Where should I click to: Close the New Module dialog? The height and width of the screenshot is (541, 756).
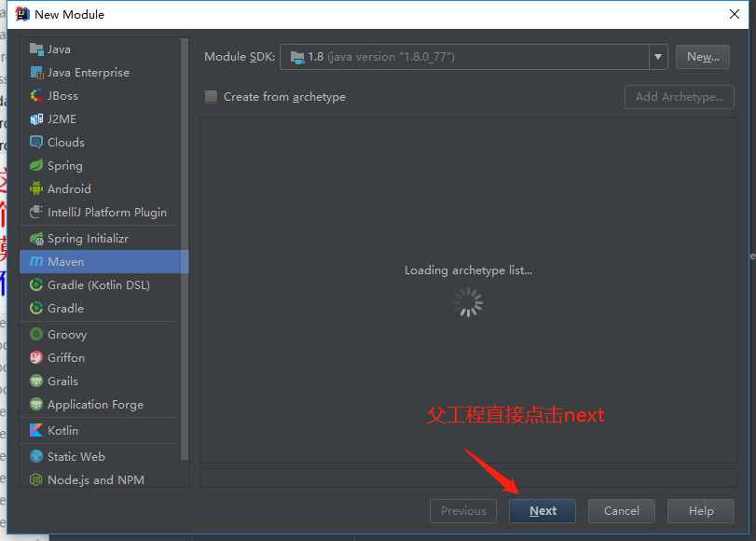tap(735, 14)
